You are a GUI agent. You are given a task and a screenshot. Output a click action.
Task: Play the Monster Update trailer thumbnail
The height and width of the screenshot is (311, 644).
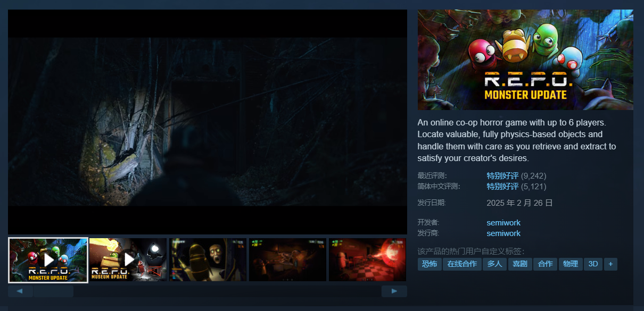tap(48, 259)
